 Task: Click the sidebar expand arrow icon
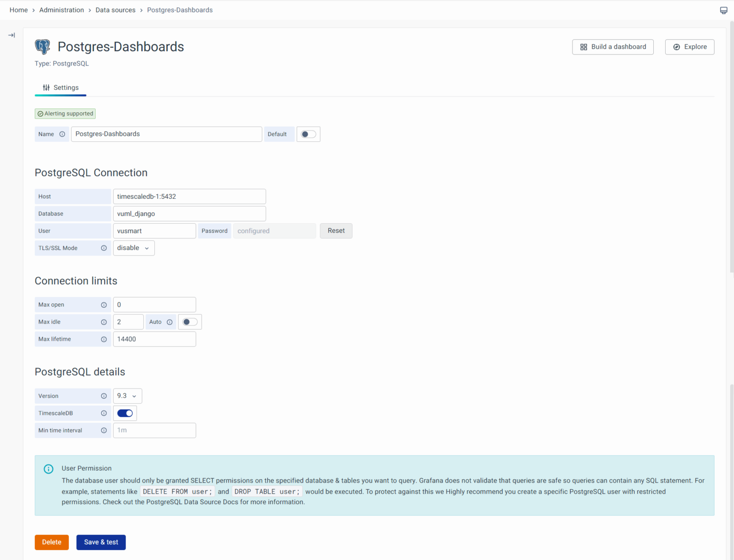tap(11, 35)
